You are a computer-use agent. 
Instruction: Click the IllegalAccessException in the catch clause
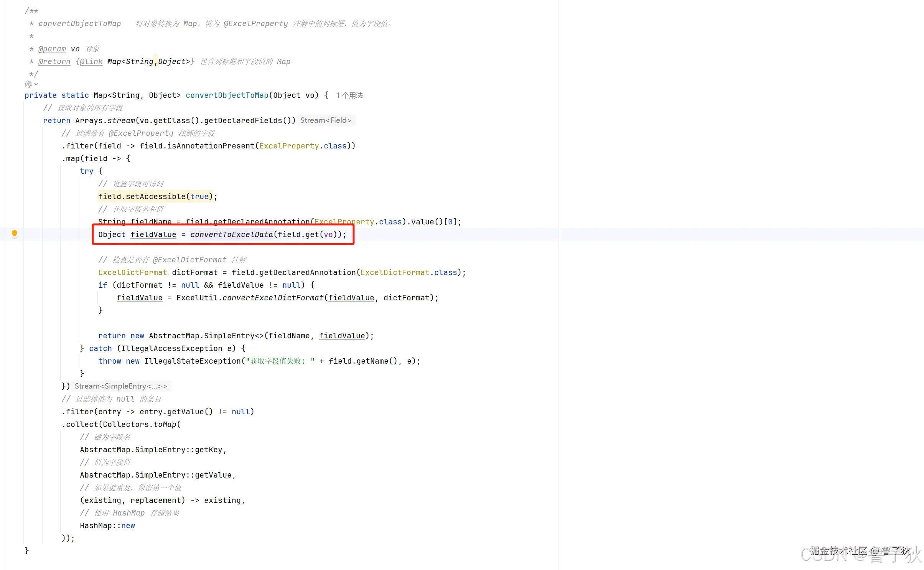pyautogui.click(x=171, y=348)
